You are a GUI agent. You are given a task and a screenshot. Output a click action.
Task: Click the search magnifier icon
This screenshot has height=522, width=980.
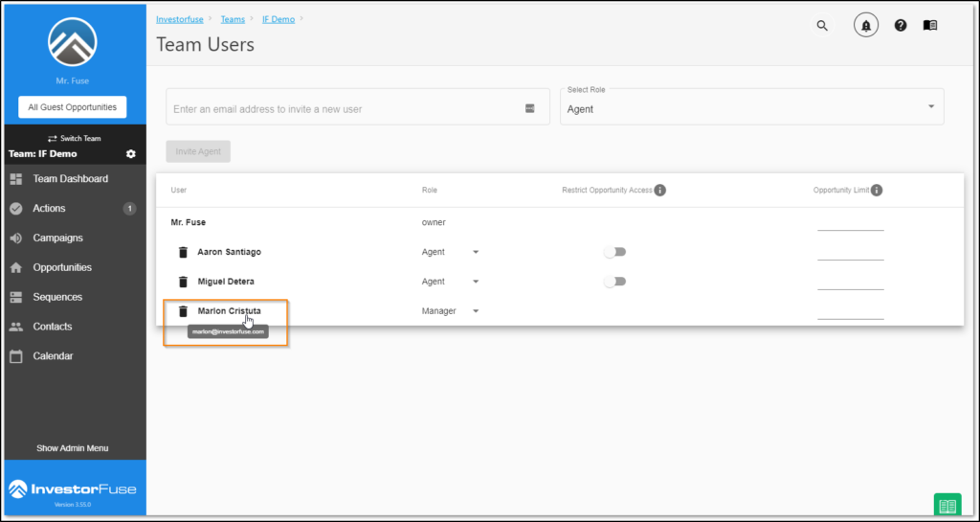point(822,26)
